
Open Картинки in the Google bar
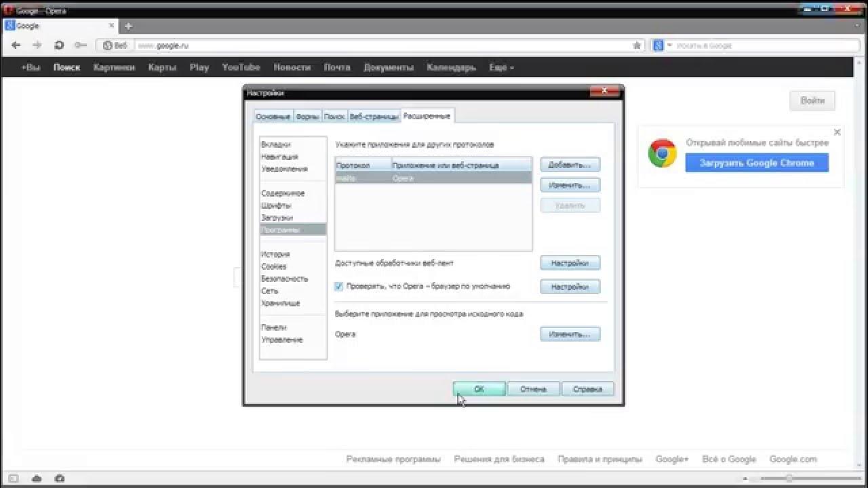114,68
